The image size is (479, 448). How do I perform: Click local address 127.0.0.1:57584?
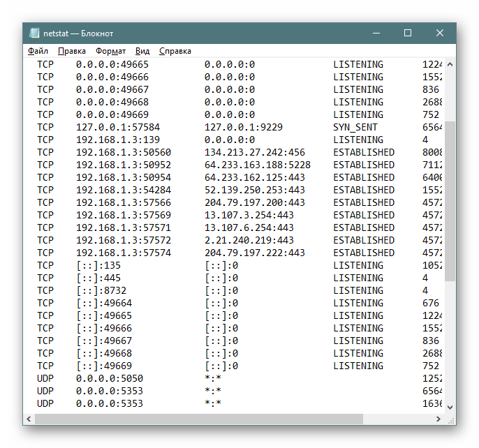[x=118, y=127]
